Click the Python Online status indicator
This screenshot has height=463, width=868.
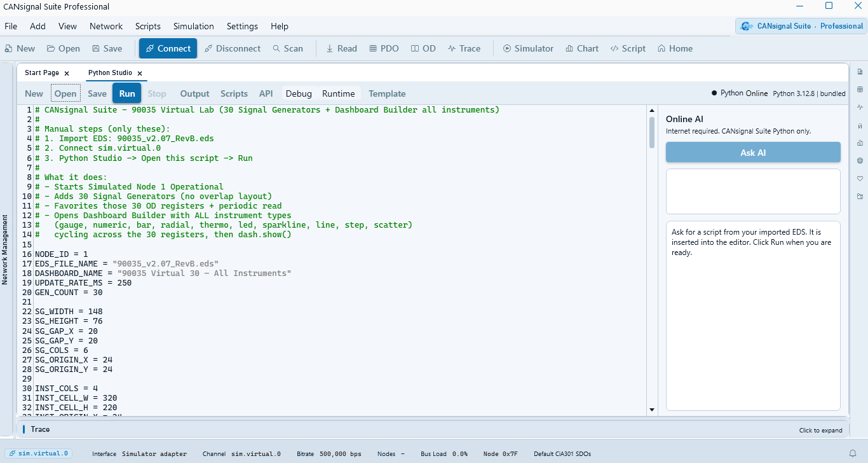[x=740, y=93]
